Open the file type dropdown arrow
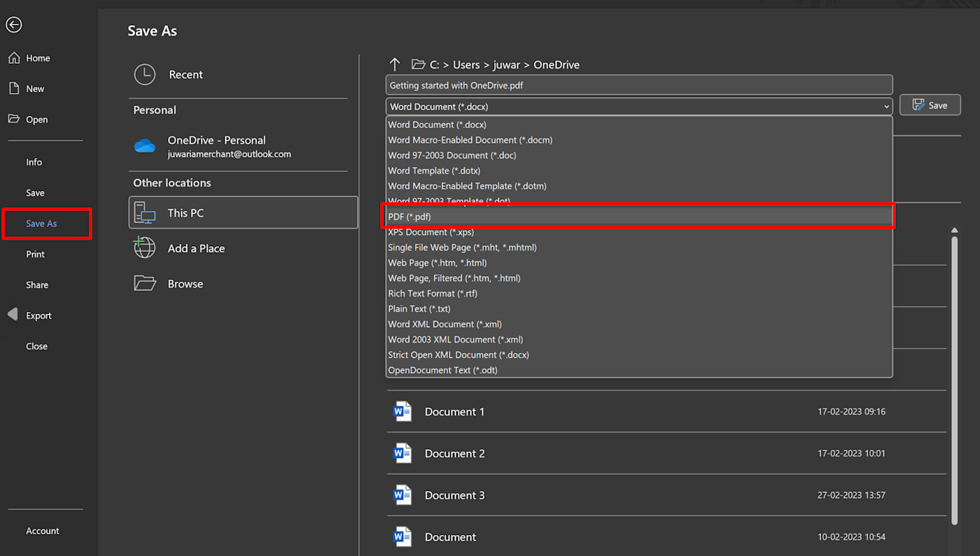 [887, 107]
